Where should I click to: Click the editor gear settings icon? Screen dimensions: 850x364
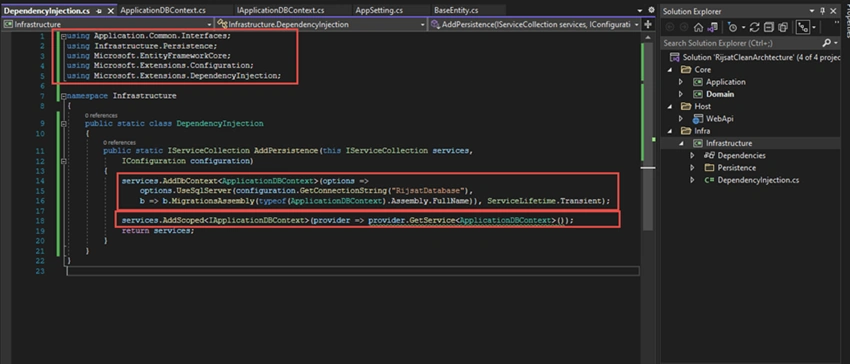coord(652,10)
